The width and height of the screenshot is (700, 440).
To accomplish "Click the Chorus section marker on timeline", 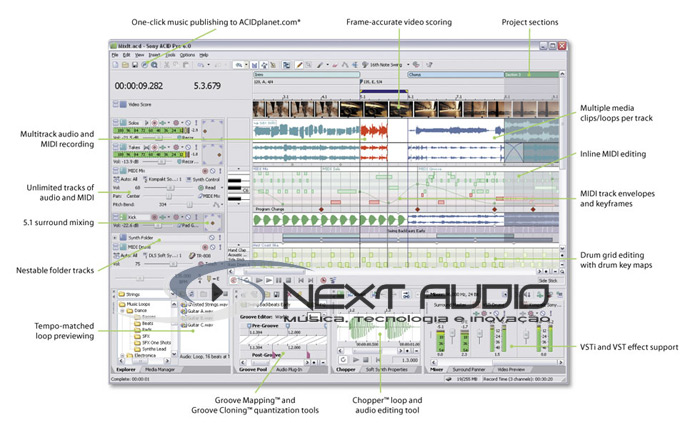I will point(455,75).
